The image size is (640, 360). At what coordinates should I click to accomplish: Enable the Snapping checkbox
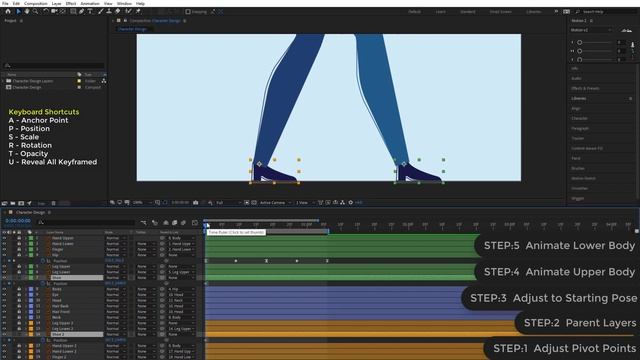[x=188, y=12]
